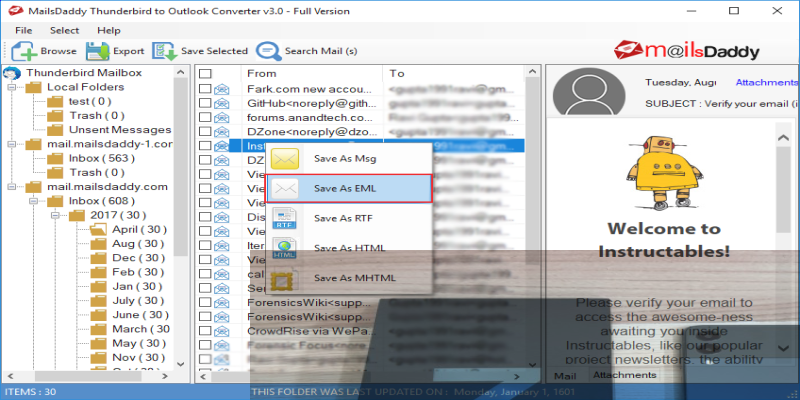Collapse the mail.mailsdaddy.com account node
800x400 pixels.
(x=12, y=187)
